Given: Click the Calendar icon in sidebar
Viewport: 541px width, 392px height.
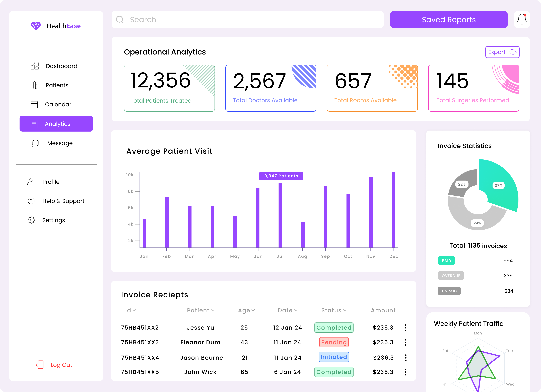Looking at the screenshot, I should pos(34,104).
